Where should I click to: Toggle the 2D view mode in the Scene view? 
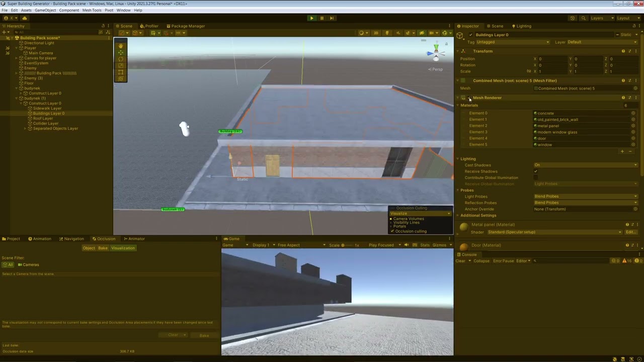pos(376,33)
